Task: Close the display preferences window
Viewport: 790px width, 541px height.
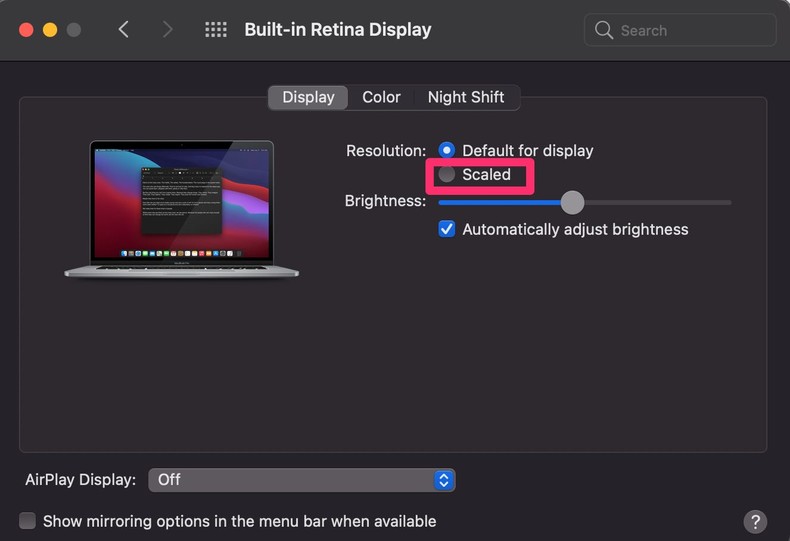Action: (x=26, y=30)
